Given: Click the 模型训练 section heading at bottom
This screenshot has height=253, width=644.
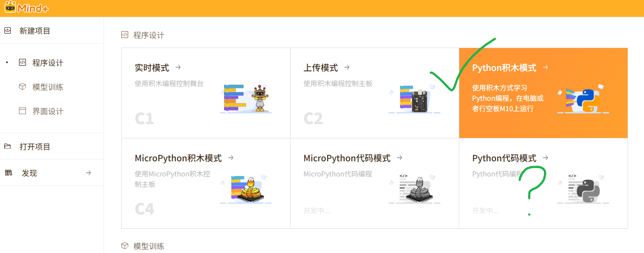Looking at the screenshot, I should point(148,246).
